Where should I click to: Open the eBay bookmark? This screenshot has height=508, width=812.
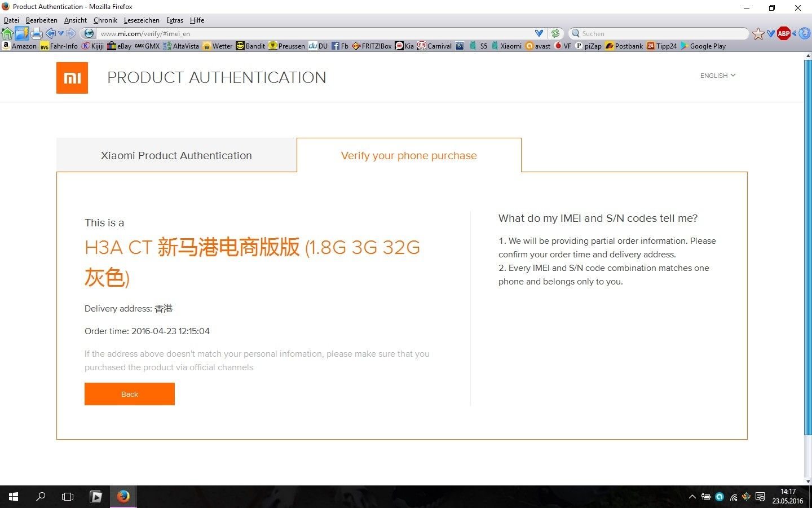pyautogui.click(x=120, y=46)
